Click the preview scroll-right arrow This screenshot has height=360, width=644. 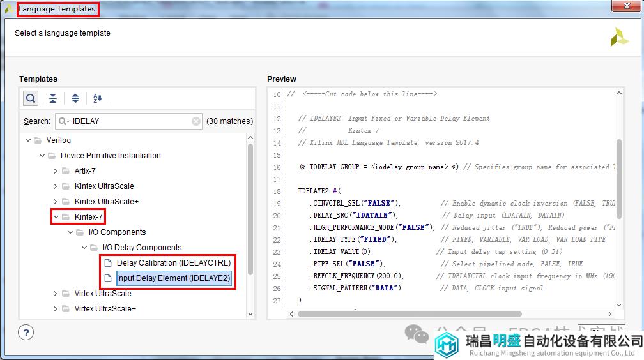click(x=610, y=314)
